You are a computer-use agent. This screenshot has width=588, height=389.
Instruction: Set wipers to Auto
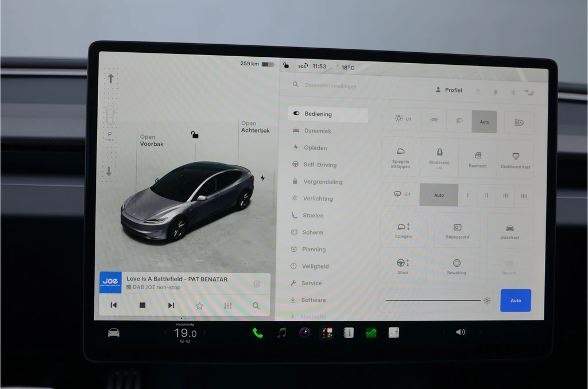[439, 195]
